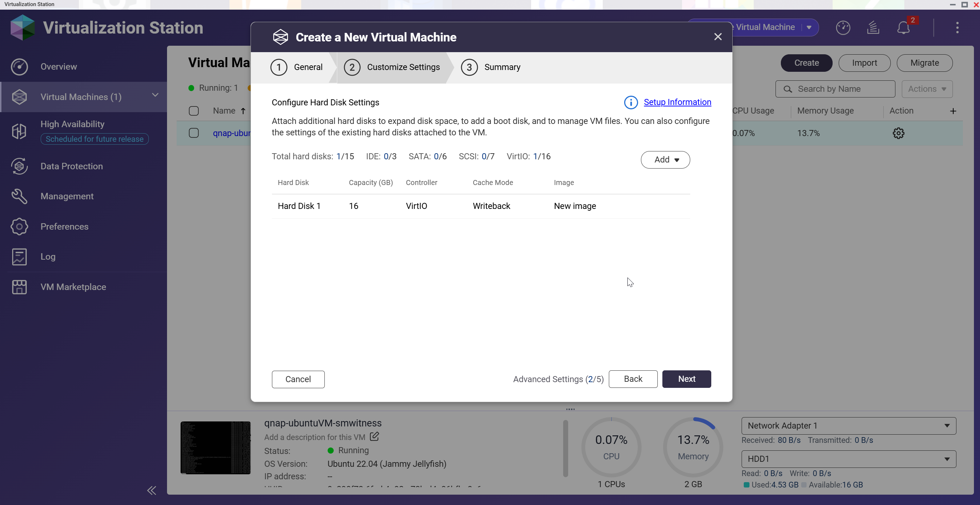Click the Data Protection icon
The image size is (980, 505).
19,166
